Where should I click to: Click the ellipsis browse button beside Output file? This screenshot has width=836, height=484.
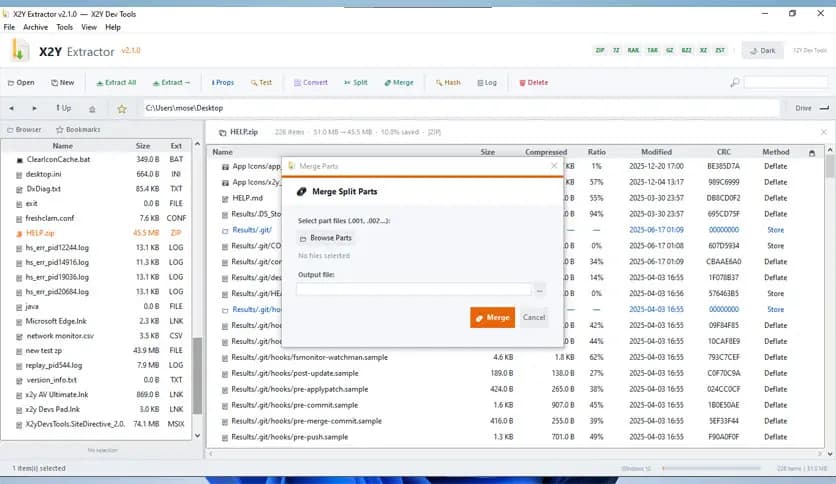(x=540, y=290)
